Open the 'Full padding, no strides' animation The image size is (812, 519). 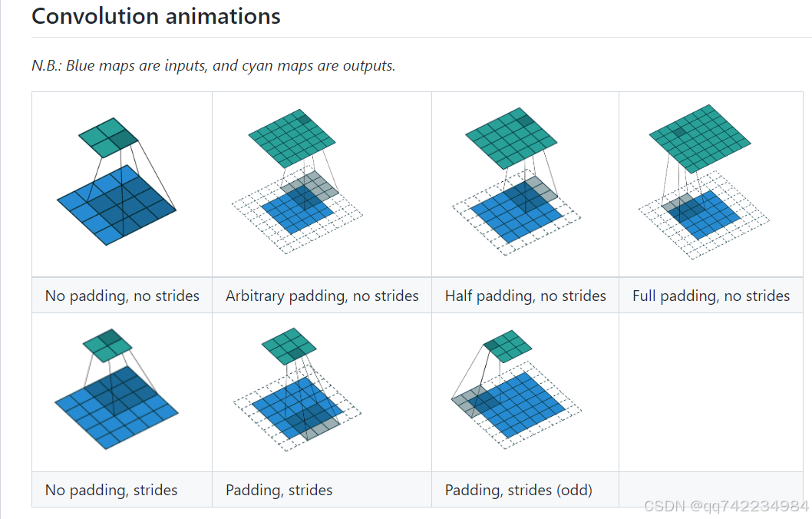(x=704, y=182)
